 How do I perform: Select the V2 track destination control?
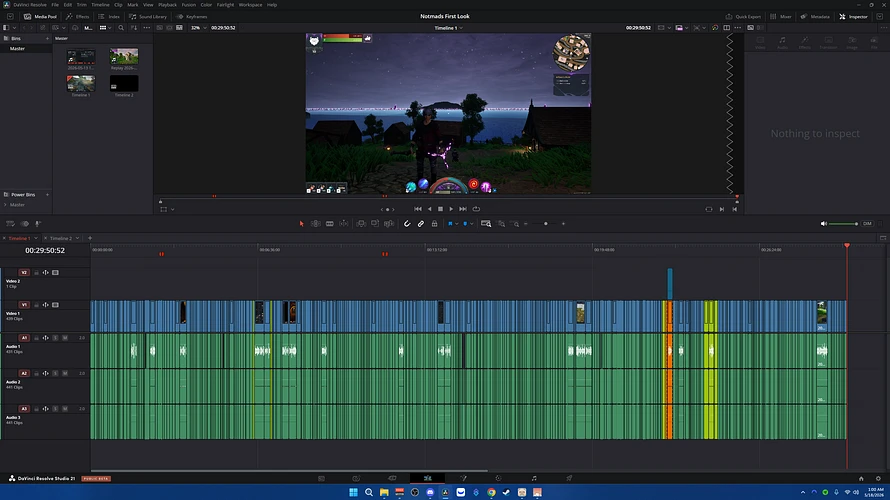point(24,272)
